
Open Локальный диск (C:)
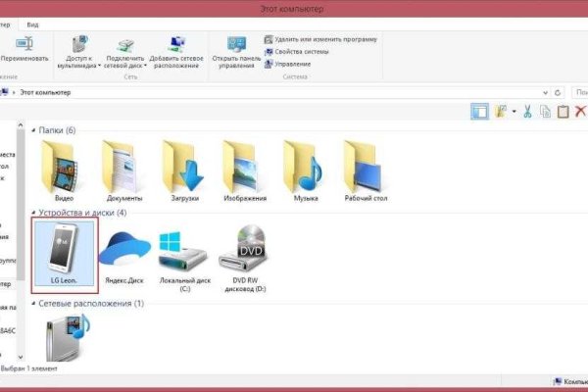coord(183,255)
